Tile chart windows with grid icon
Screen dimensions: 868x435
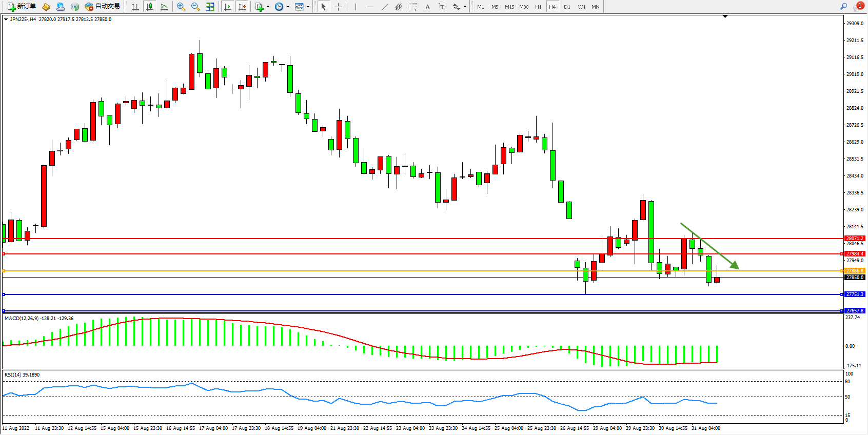pyautogui.click(x=210, y=7)
